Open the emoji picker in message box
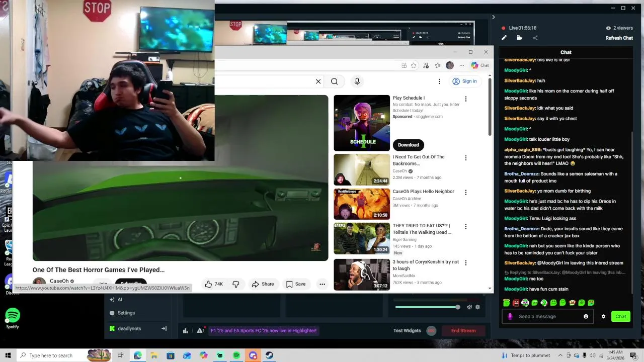This screenshot has height=362, width=644. click(x=586, y=316)
